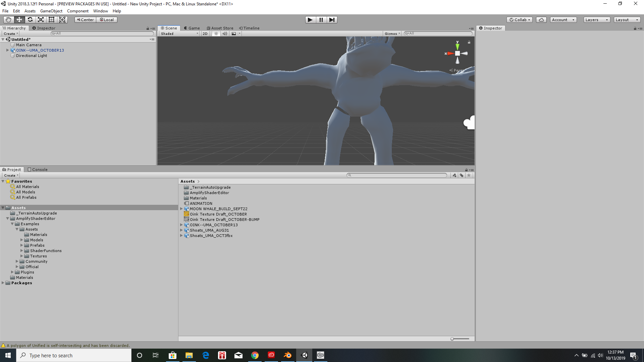Open the Layout dropdown

point(627,20)
